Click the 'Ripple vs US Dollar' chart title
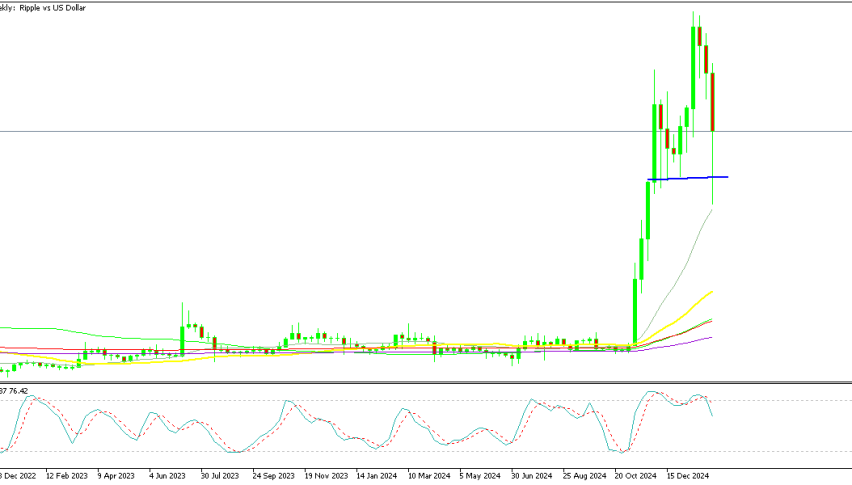The width and height of the screenshot is (852, 485). point(52,8)
